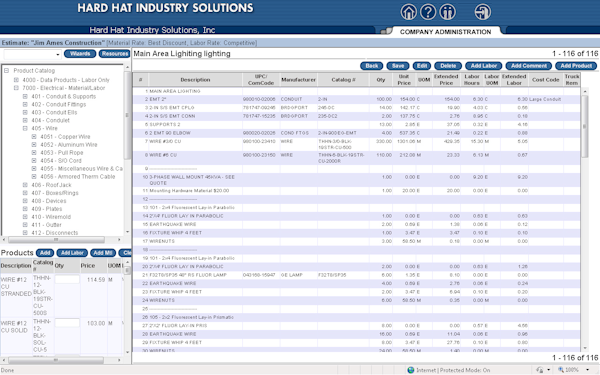This screenshot has width=600, height=375.
Task: Click the Back button
Action: click(372, 66)
